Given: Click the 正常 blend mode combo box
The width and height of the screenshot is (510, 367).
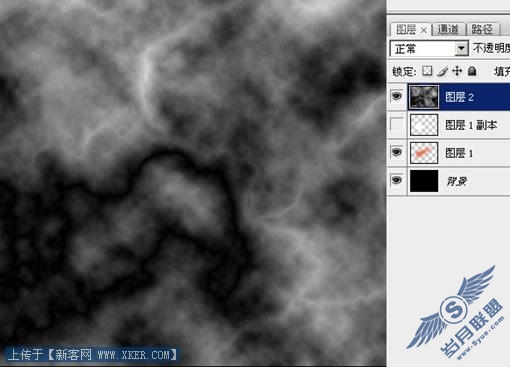Looking at the screenshot, I should [x=429, y=49].
